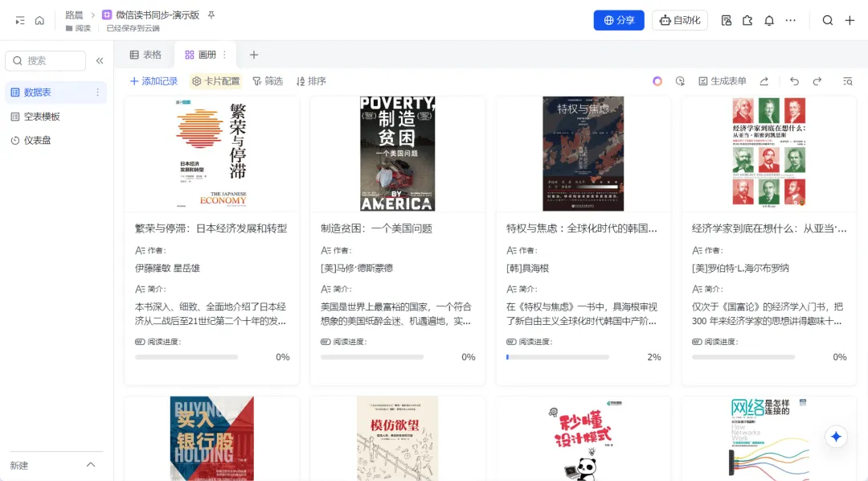Viewport: 868px width, 481px height.
Task: Open the 数据表 sidebar item
Action: click(55, 92)
